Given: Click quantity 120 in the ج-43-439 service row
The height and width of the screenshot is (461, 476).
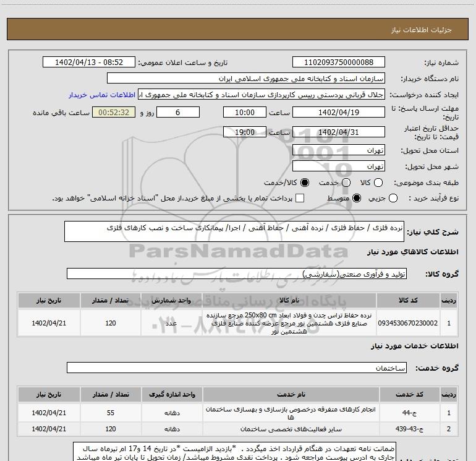Looking at the screenshot, I should pos(111,429).
